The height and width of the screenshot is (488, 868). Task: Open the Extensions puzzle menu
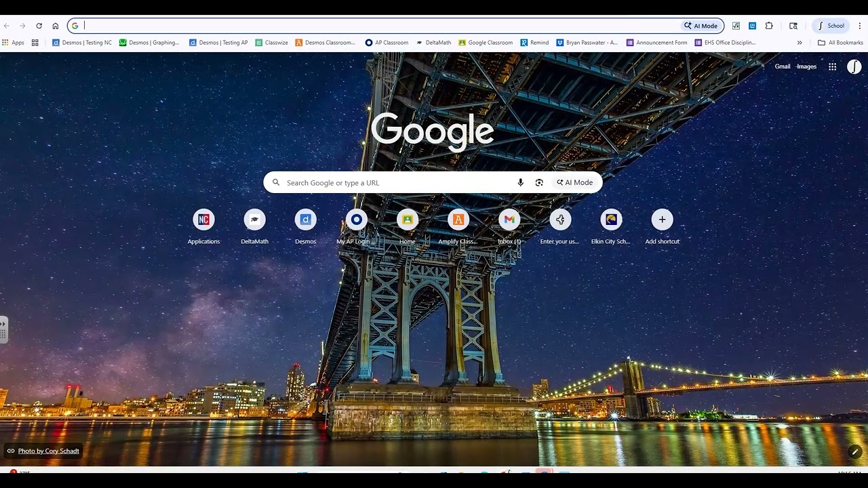[769, 26]
